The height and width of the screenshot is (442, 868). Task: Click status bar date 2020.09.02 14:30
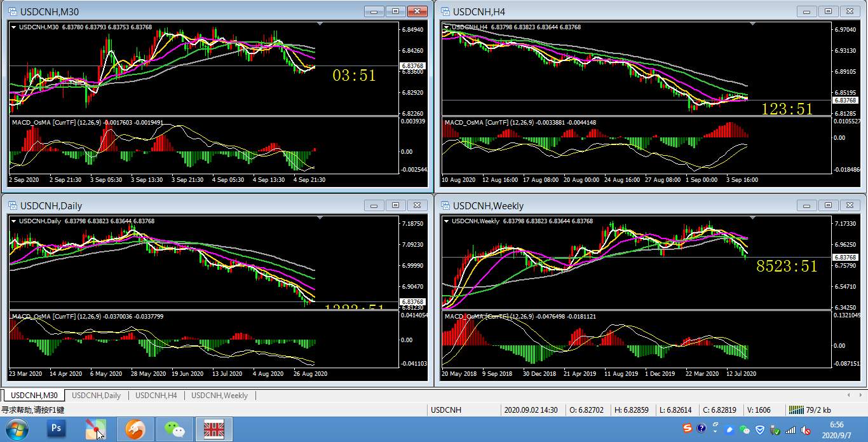point(531,410)
